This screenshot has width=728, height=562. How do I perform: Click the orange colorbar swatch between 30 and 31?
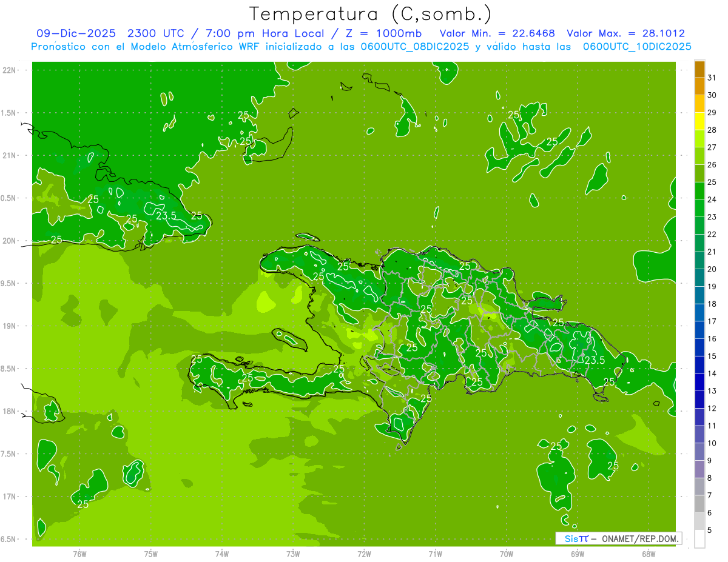699,87
